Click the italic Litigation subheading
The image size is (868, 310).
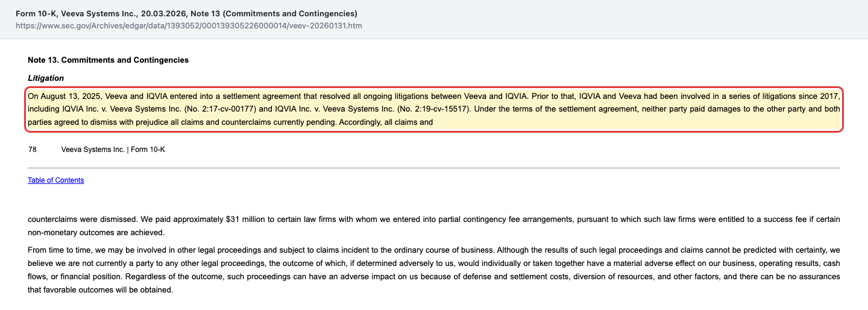(46, 78)
